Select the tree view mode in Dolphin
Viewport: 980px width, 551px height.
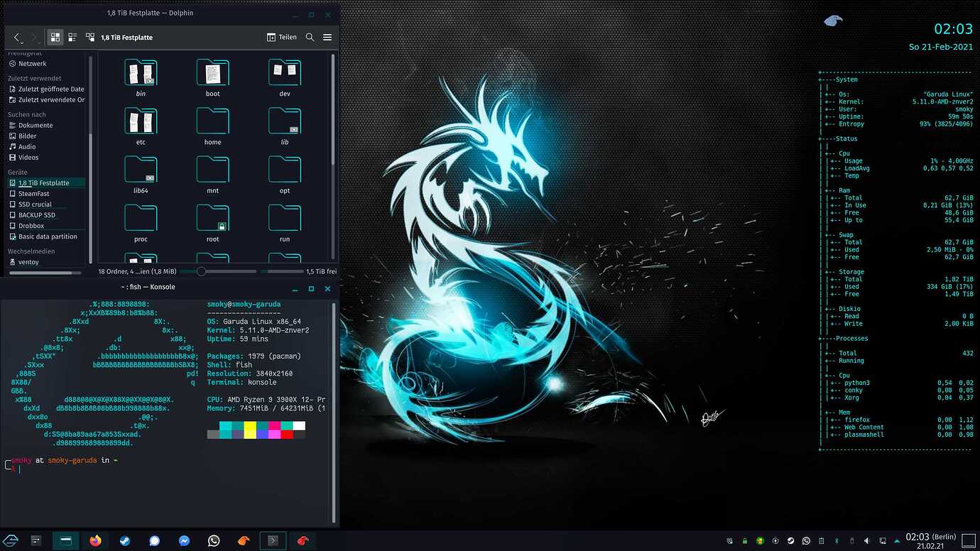click(x=90, y=37)
